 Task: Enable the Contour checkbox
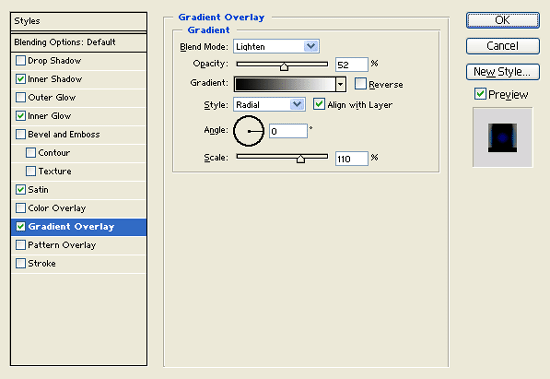pyautogui.click(x=31, y=153)
